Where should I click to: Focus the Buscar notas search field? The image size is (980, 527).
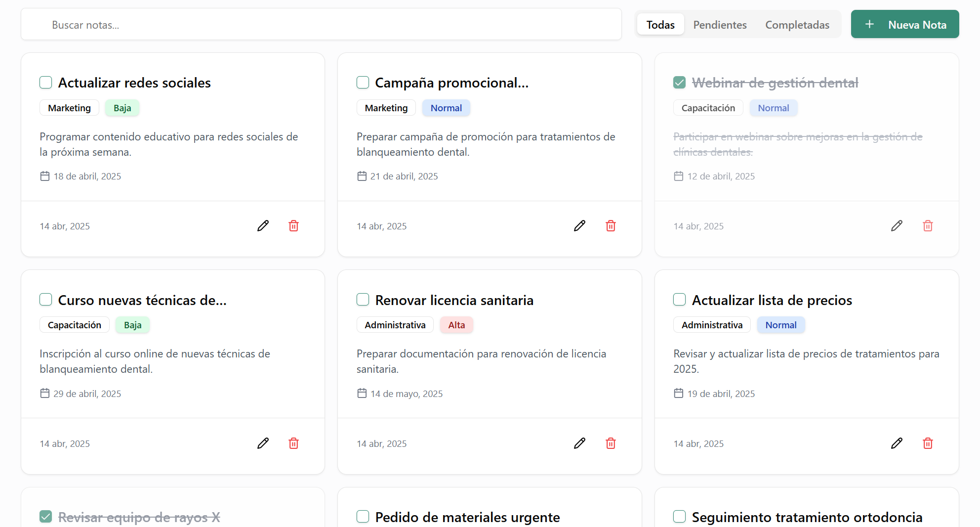(321, 24)
